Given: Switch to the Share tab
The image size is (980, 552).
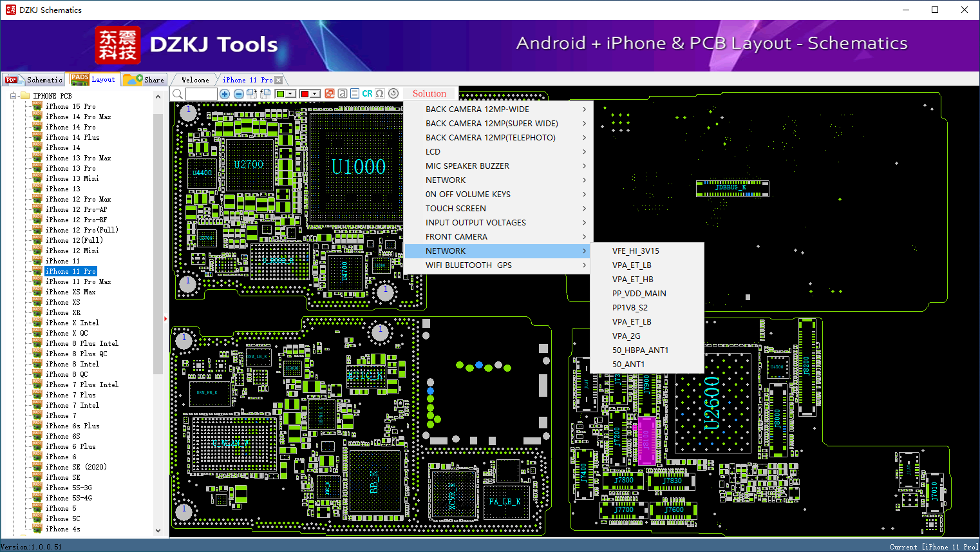Looking at the screenshot, I should pyautogui.click(x=144, y=80).
